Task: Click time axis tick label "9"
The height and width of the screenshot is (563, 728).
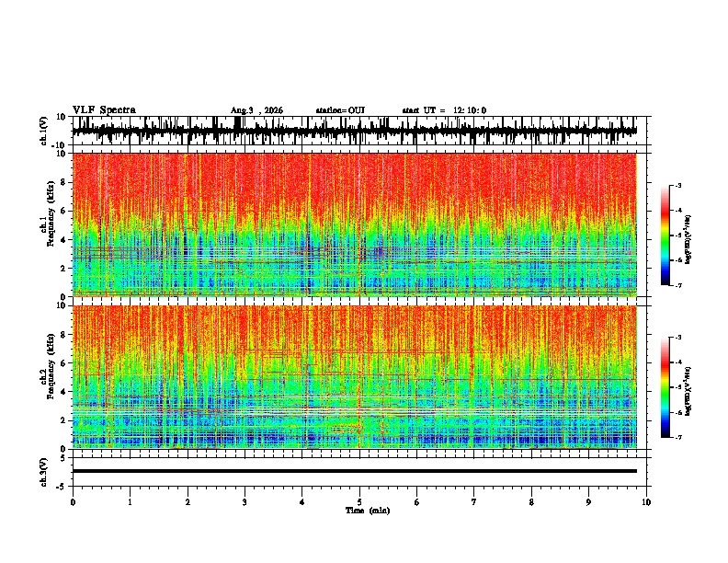Action: pyautogui.click(x=588, y=502)
